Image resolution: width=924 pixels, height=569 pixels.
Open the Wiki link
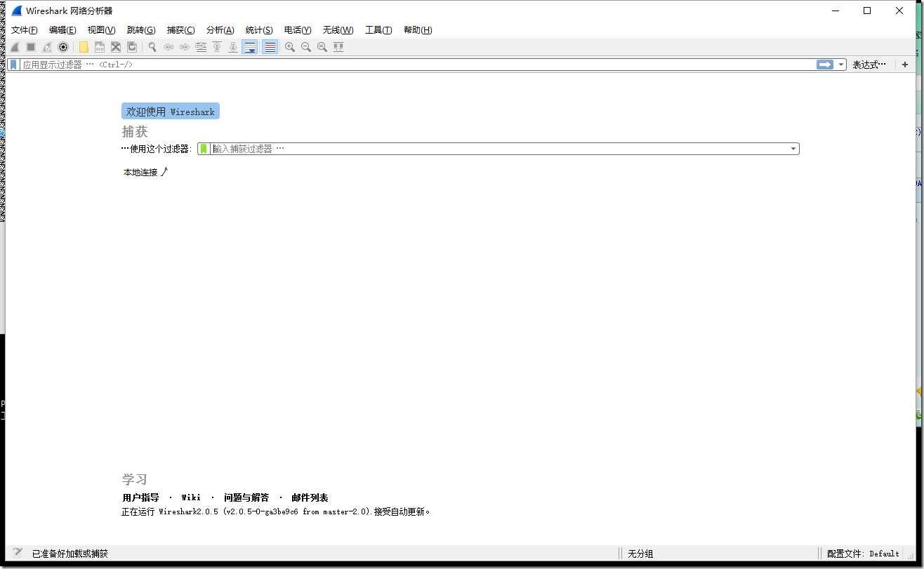pos(191,497)
